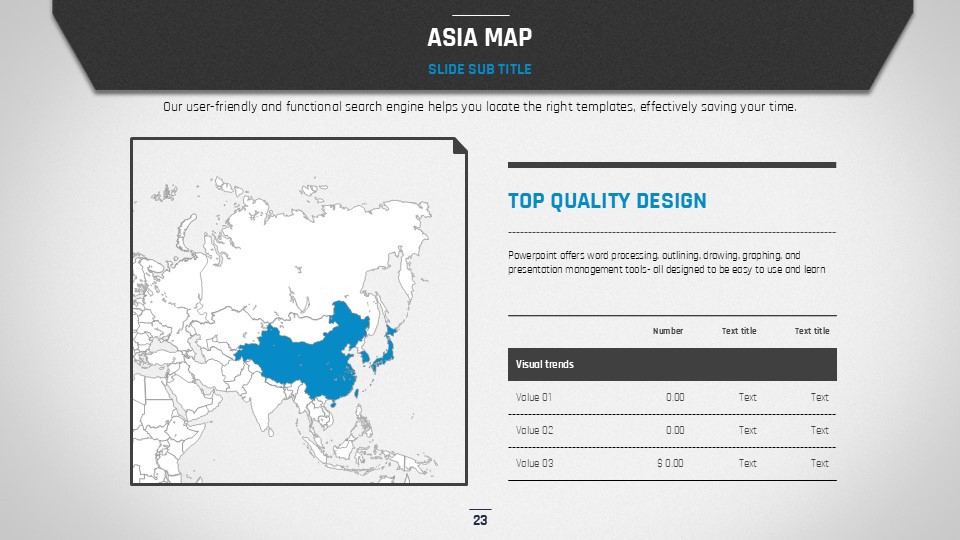Select the 0.00 number in Value 01 row
The width and height of the screenshot is (960, 540).
675,397
